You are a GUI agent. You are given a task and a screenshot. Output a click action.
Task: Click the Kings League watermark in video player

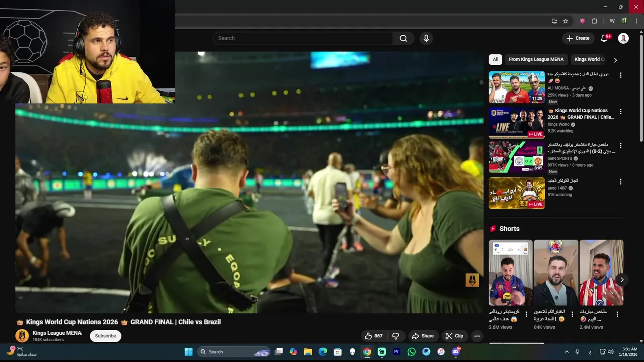[472, 280]
